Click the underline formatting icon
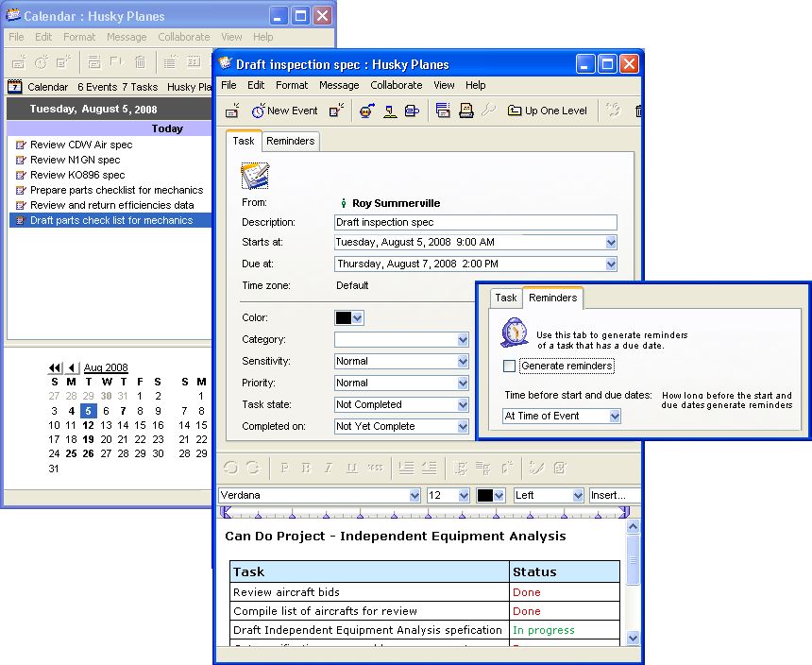The height and width of the screenshot is (665, 812). tap(352, 468)
